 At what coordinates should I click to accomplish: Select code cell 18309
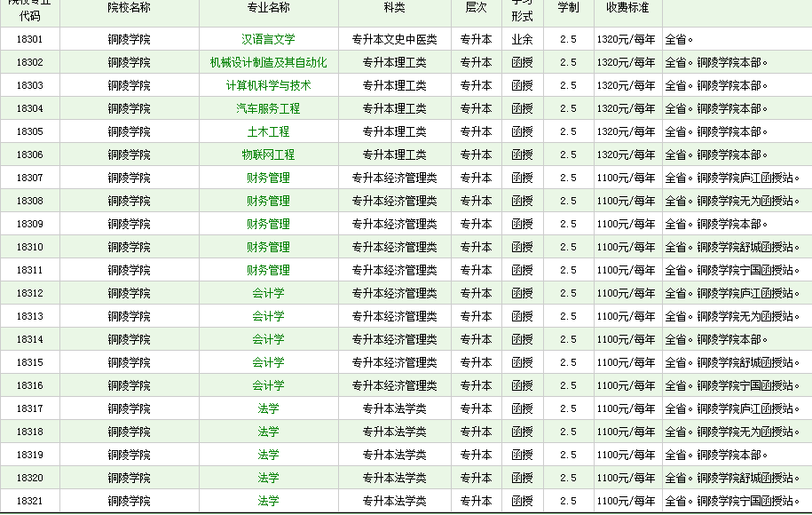coord(29,225)
